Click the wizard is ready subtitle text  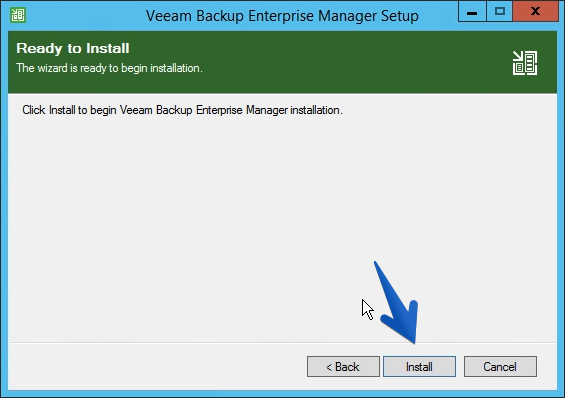tap(110, 68)
